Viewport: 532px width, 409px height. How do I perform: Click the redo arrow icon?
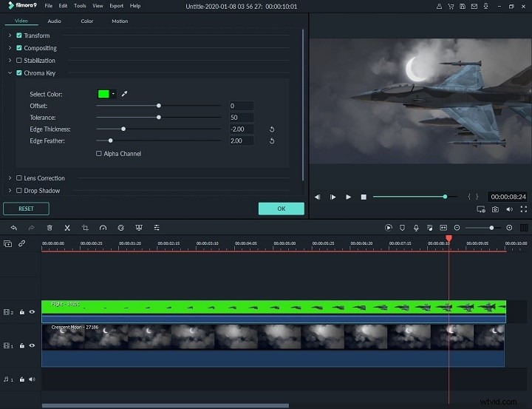click(x=31, y=228)
